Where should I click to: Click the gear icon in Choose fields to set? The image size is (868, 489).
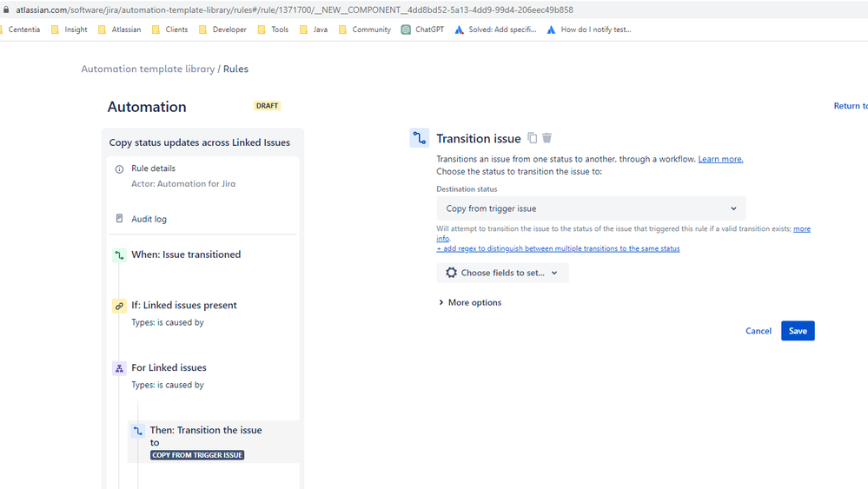click(451, 273)
